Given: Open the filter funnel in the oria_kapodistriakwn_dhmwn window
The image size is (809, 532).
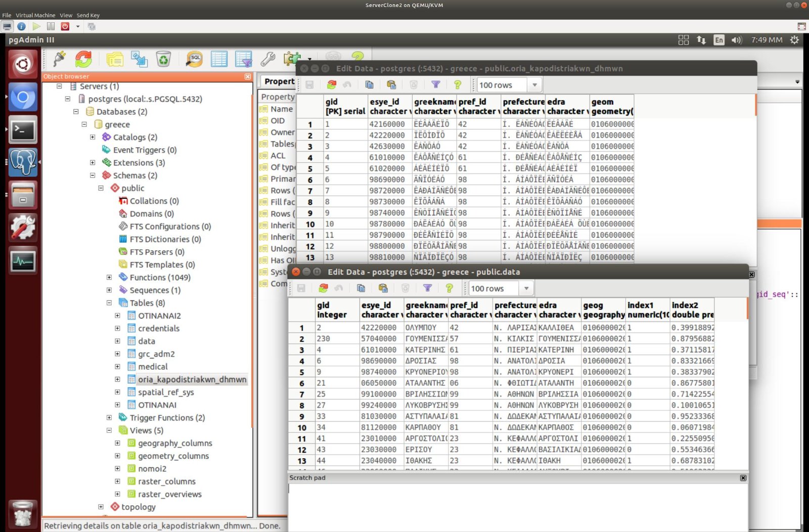Looking at the screenshot, I should pos(436,85).
